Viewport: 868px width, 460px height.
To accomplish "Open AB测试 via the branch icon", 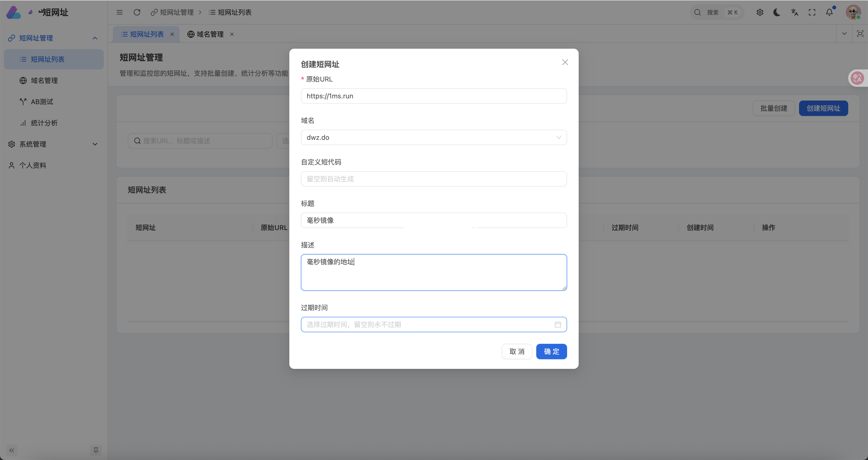I will coord(41,101).
